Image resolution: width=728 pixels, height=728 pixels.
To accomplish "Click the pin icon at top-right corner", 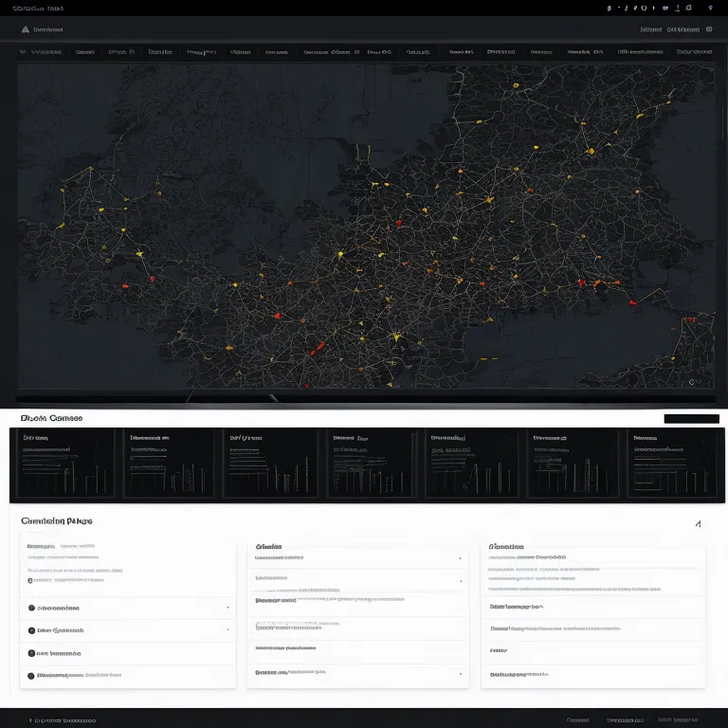I will [x=710, y=8].
